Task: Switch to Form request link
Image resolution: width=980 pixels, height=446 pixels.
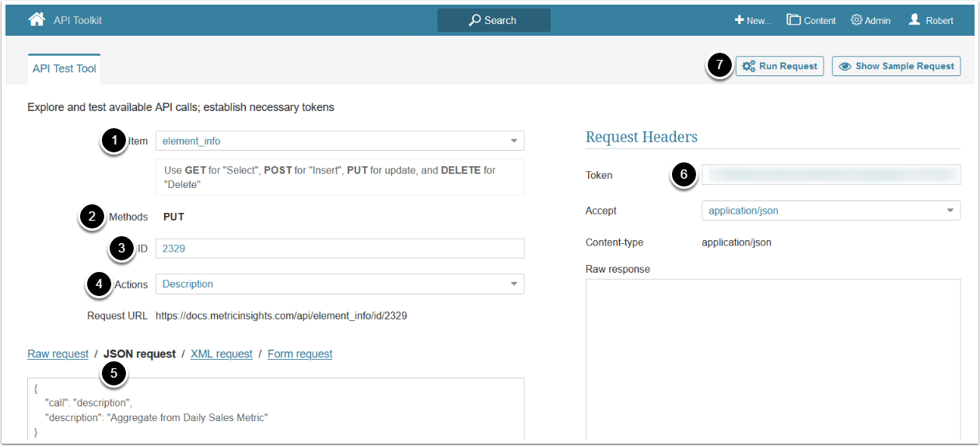Action: click(x=299, y=354)
